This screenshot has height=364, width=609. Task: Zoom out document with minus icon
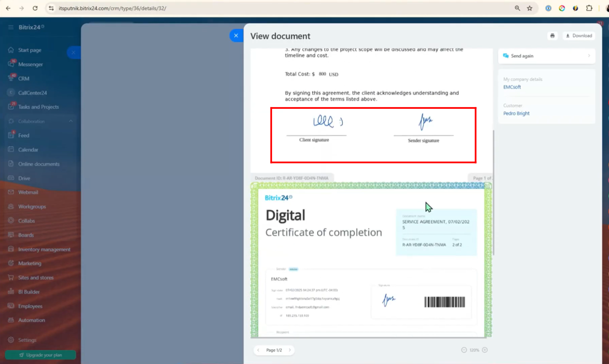464,350
